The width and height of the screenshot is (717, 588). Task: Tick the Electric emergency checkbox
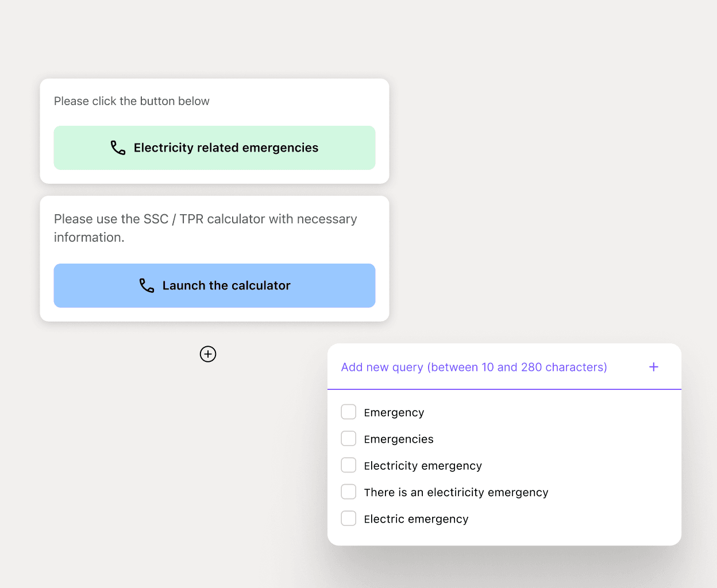348,518
